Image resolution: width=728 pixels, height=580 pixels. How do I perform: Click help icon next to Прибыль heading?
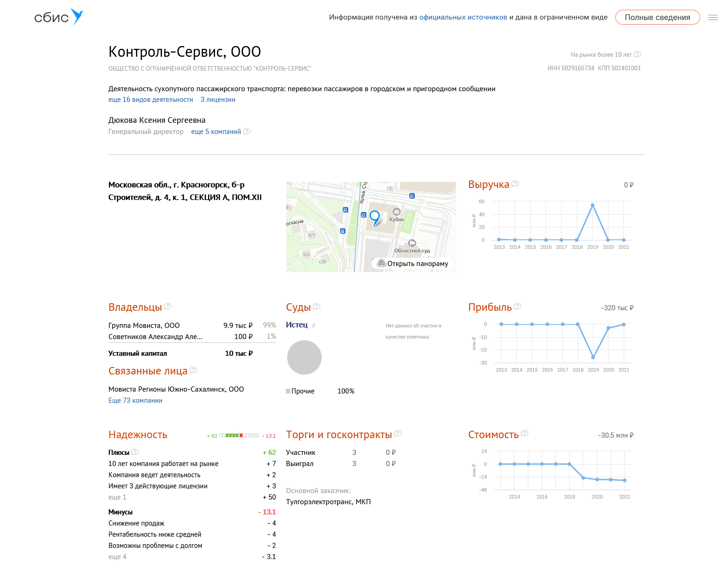[517, 307]
